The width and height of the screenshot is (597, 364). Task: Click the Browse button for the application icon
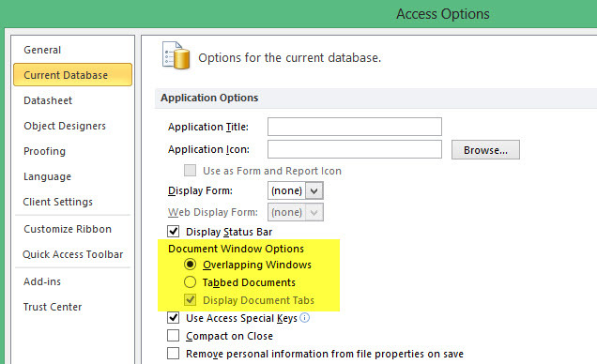click(x=485, y=150)
